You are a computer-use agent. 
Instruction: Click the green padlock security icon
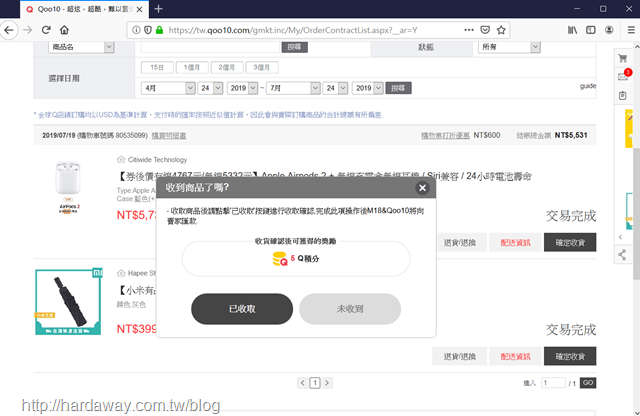159,30
